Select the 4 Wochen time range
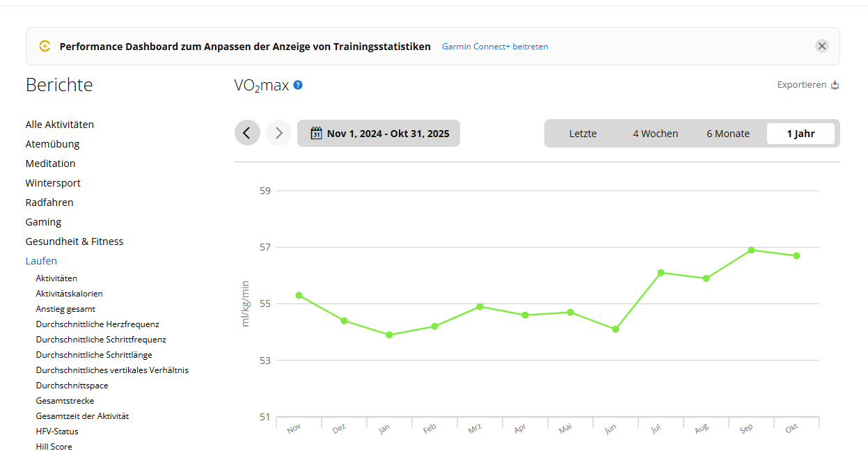This screenshot has width=868, height=451. pos(655,134)
